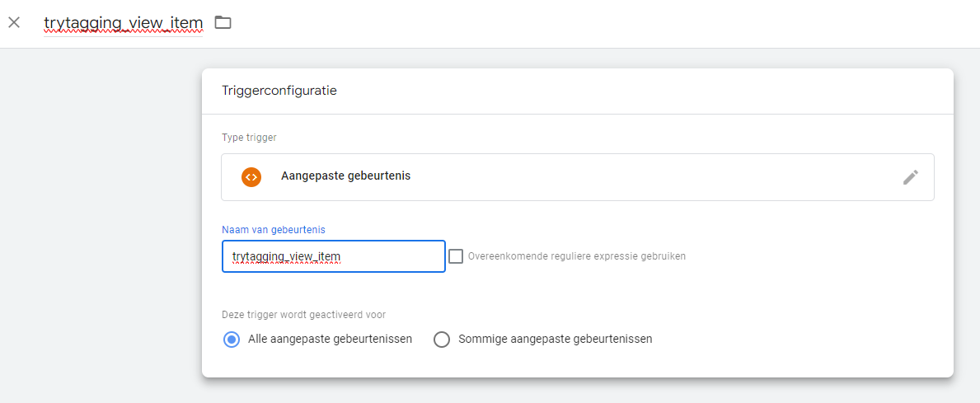Click the 'Alle aangepaste gebeurtenissen' label text

330,340
